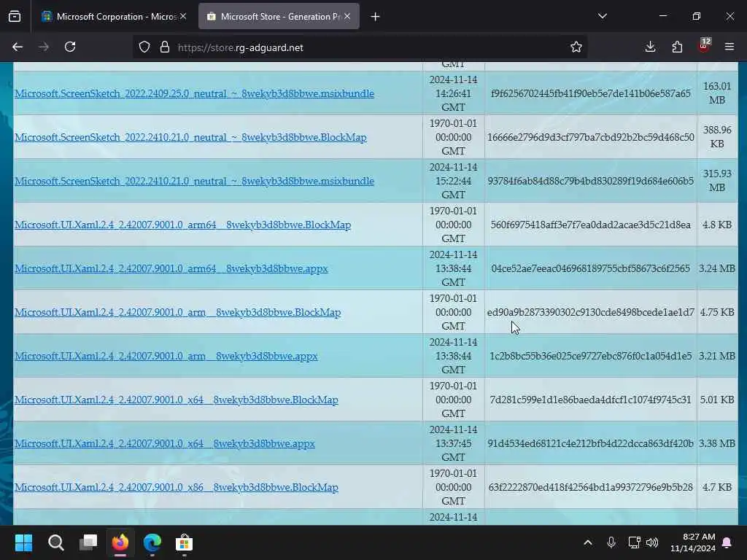Click the 4.75 KB size cell
Viewport: 747px width, 560px height.
[x=717, y=312]
